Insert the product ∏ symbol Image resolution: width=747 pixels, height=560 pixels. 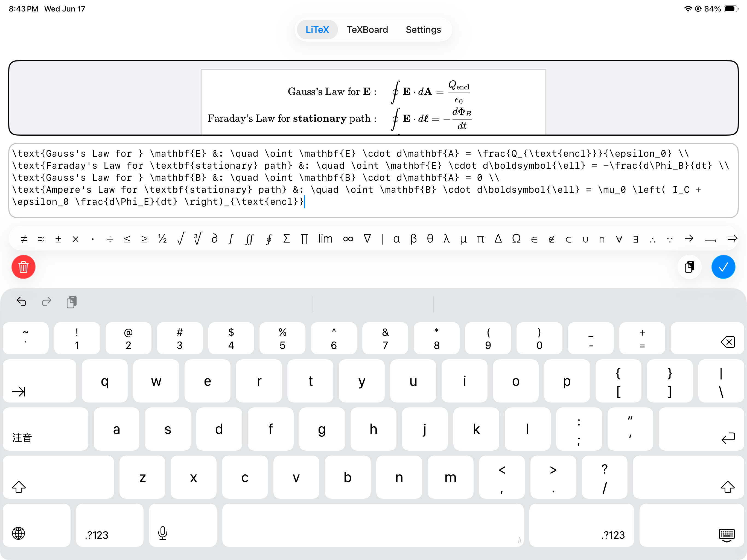pos(304,239)
